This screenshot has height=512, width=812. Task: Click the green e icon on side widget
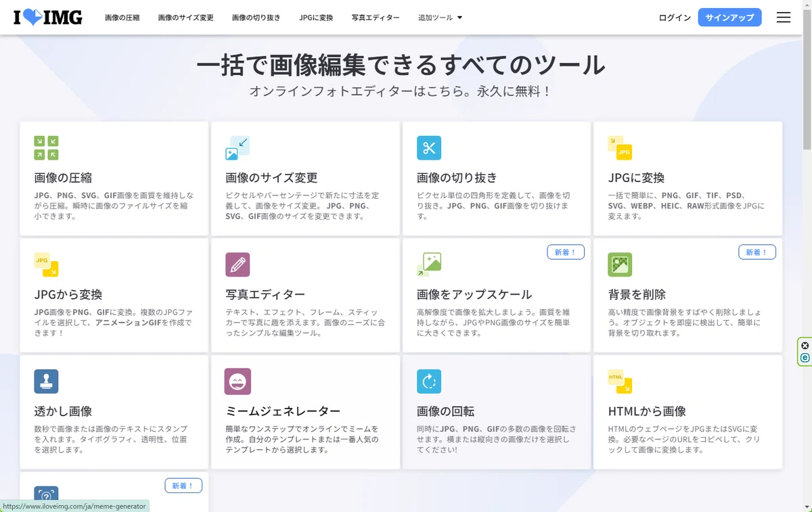(x=805, y=357)
